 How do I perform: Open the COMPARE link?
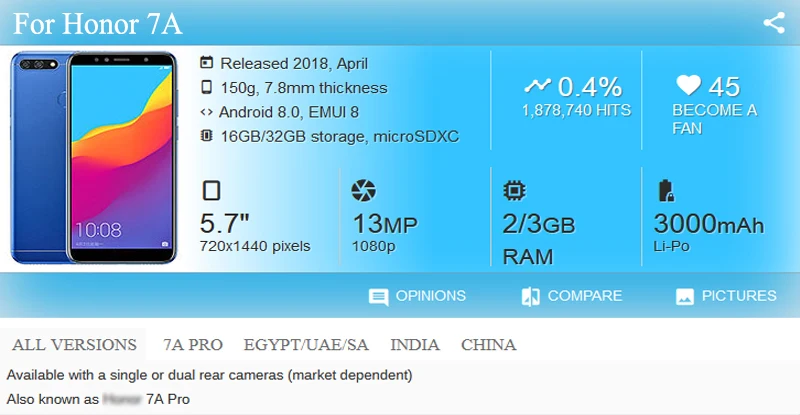click(585, 296)
